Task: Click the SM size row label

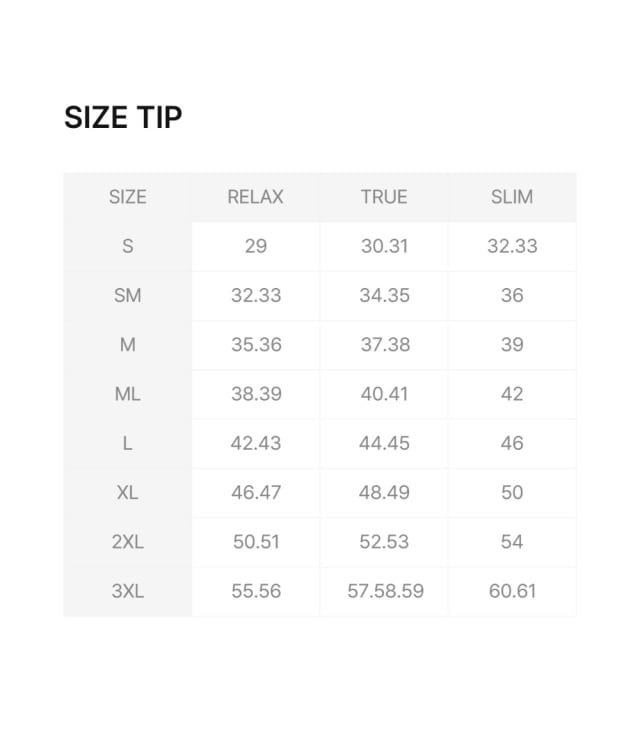Action: (x=127, y=295)
